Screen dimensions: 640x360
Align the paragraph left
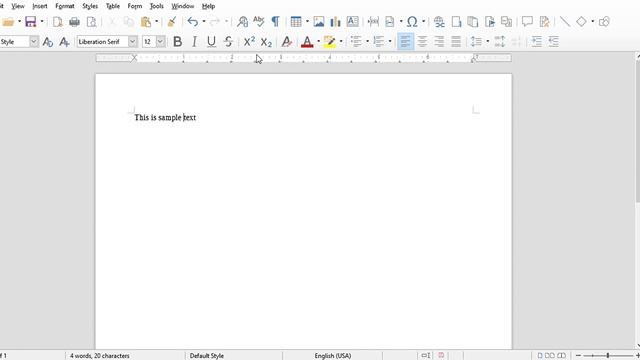[x=405, y=42]
